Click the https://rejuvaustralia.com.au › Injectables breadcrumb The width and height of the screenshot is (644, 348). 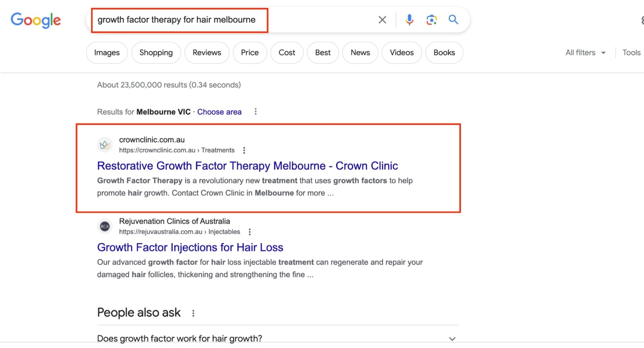click(x=180, y=232)
